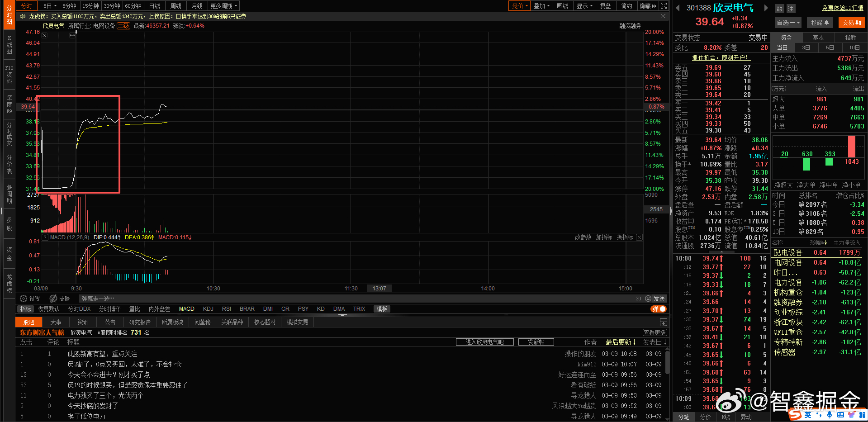Click the Sogou input method S icon

pyautogui.click(x=795, y=414)
